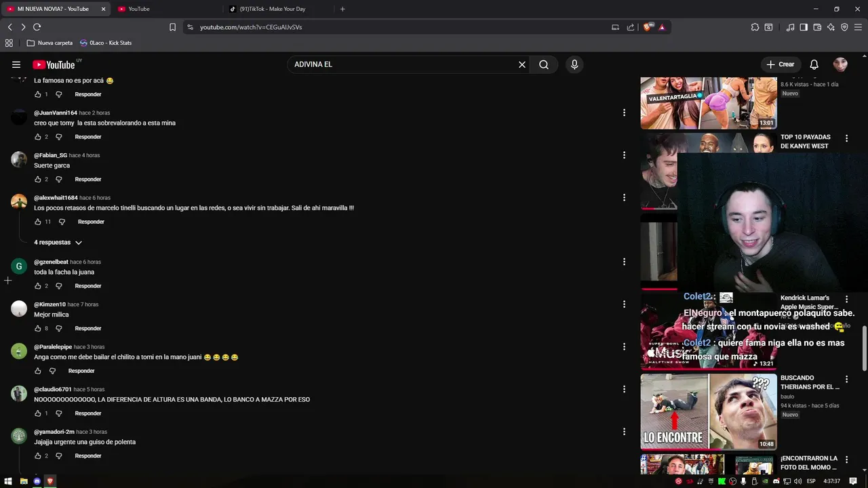The width and height of the screenshot is (868, 488).
Task: Open Brave Rewards triangle icon
Action: point(661,27)
